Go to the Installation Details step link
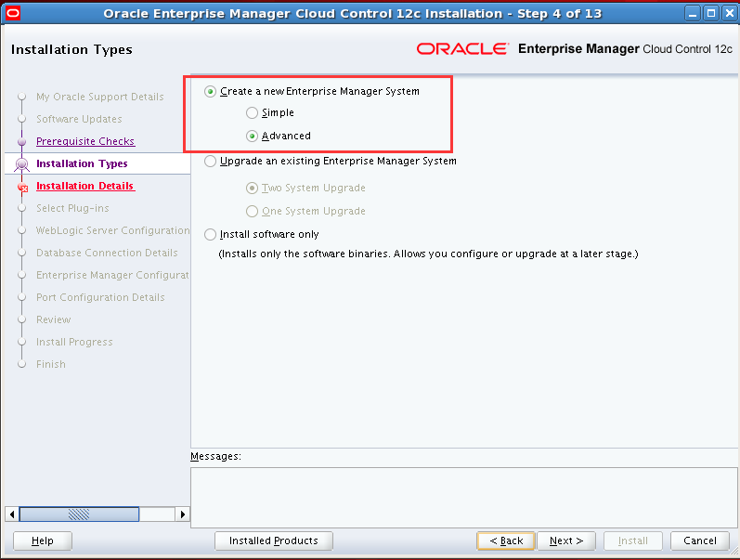The image size is (740, 560). pyautogui.click(x=85, y=186)
